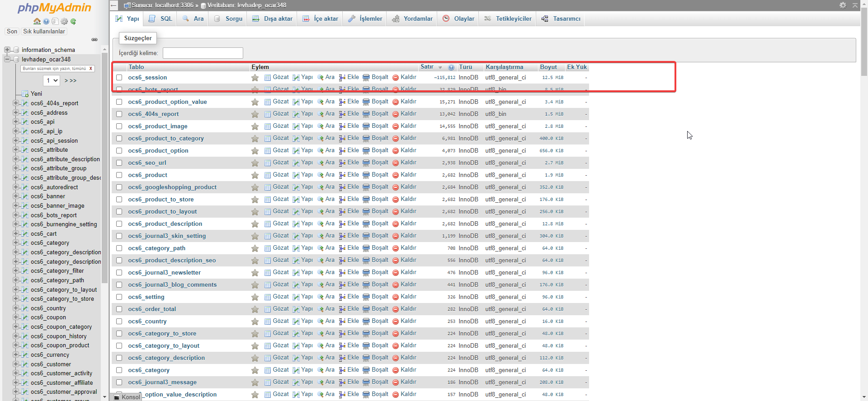Click Ekle insert icon for ocs6_product_option row
This screenshot has height=401, width=868.
pyautogui.click(x=342, y=151)
